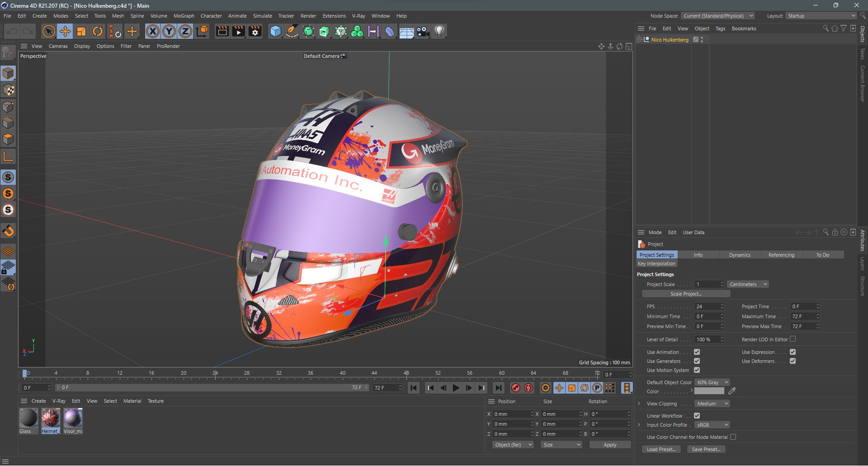The height and width of the screenshot is (466, 868).
Task: Open Input Color Profile sRGB dropdown
Action: (x=712, y=425)
